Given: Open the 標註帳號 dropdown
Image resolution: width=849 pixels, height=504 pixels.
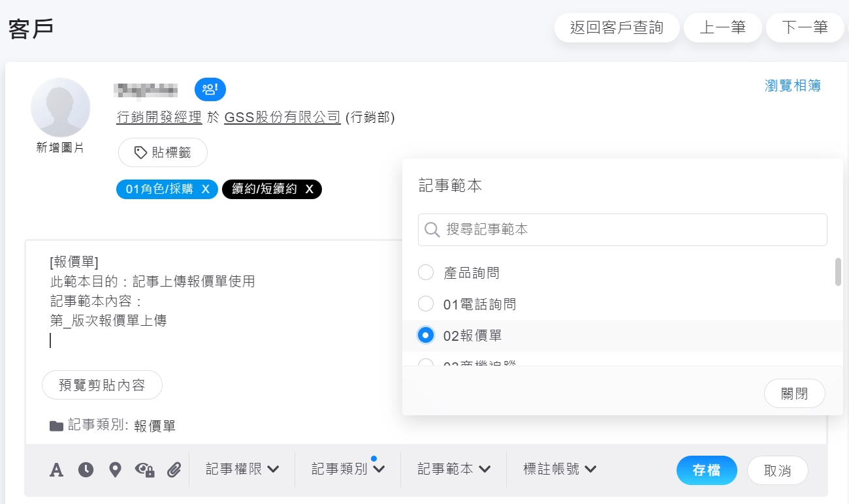Looking at the screenshot, I should pyautogui.click(x=560, y=469).
